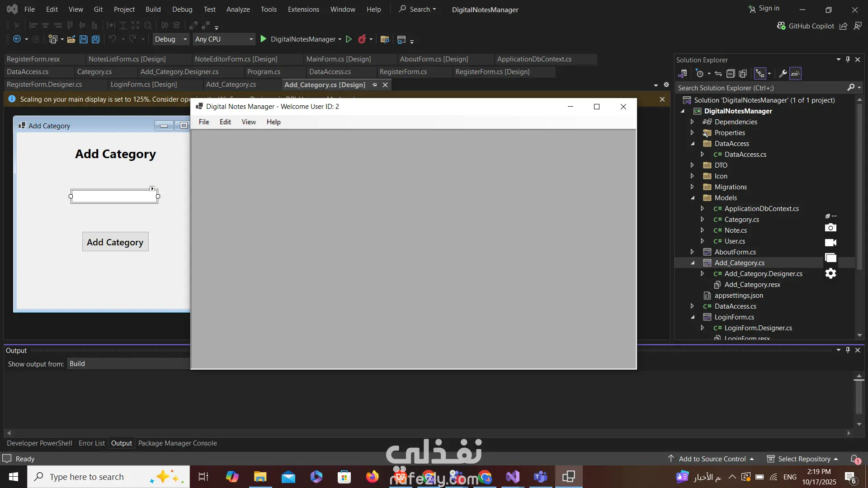Viewport: 868px width, 488px height.
Task: Collapse the Models folder in Solution Explorer
Action: 693,198
